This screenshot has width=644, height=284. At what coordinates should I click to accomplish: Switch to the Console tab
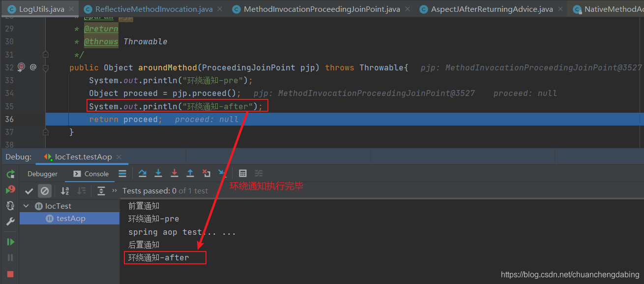pos(91,174)
